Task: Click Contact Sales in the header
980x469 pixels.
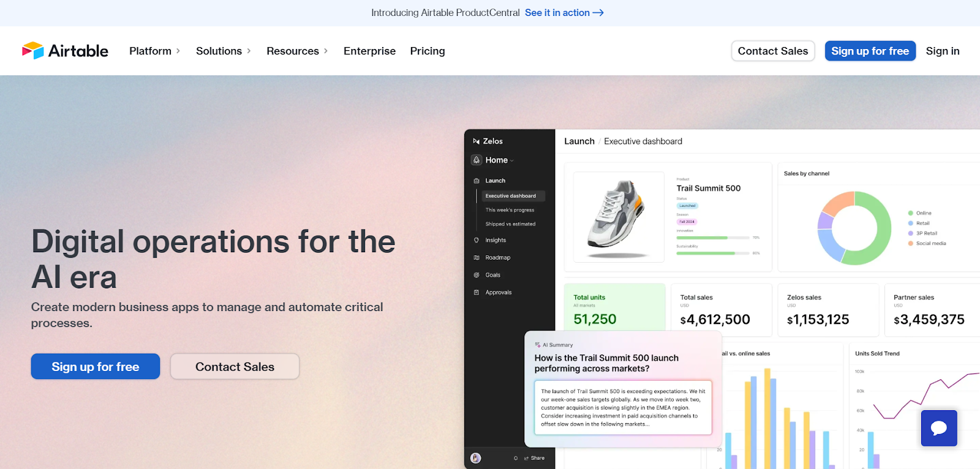Action: point(773,51)
